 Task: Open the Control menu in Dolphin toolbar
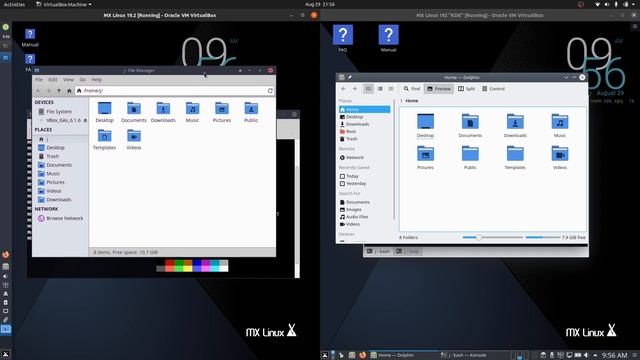pos(493,89)
